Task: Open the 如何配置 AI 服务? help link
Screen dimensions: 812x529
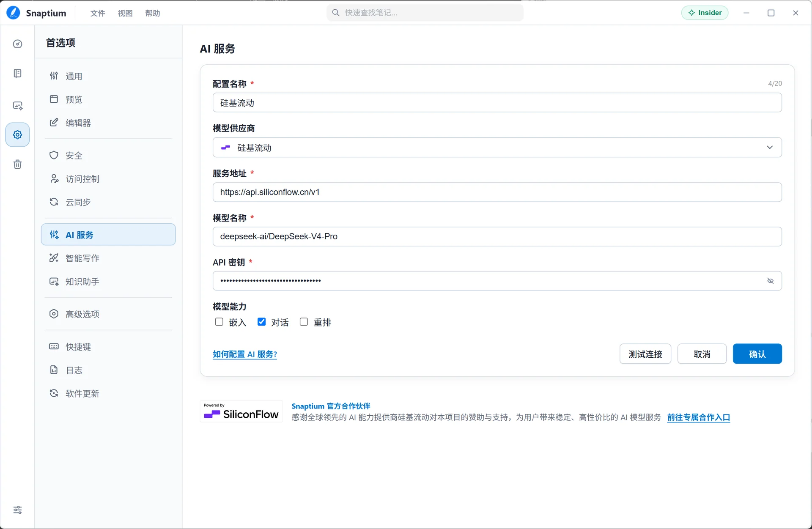Action: coord(245,354)
